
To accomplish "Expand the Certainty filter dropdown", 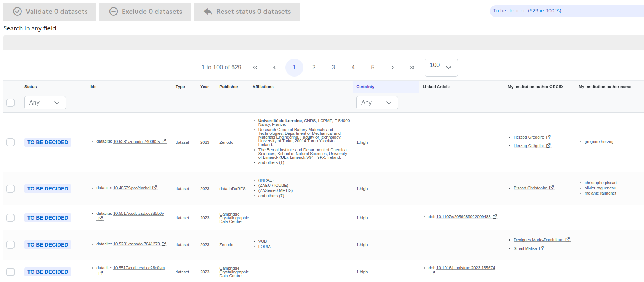I will pos(377,103).
